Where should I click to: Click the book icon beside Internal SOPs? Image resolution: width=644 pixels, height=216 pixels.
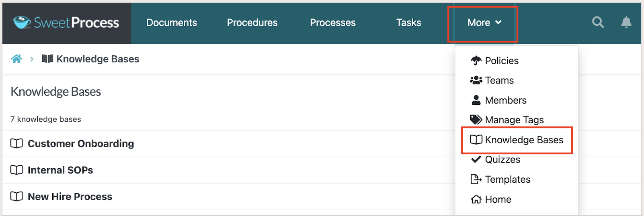[16, 170]
